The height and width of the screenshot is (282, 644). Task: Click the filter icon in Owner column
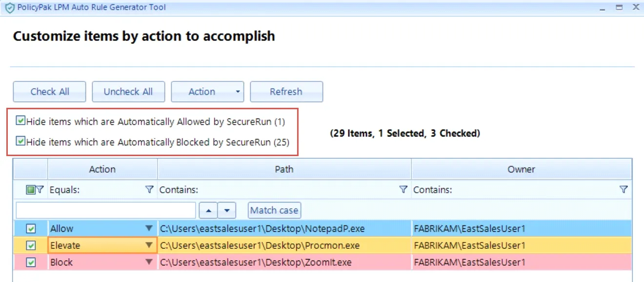623,190
